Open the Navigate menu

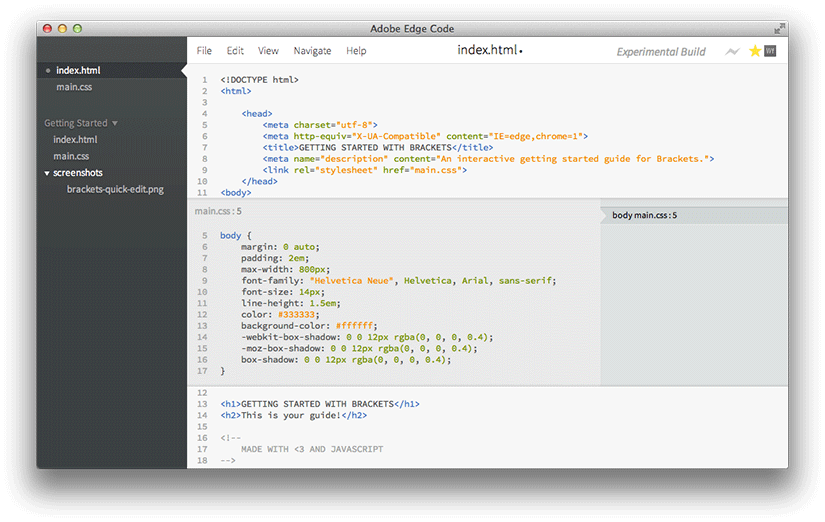(x=312, y=51)
